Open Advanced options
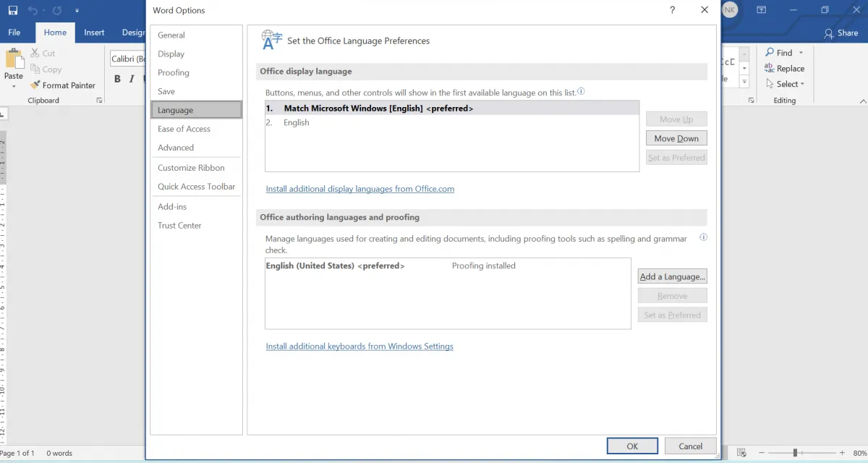Screen dimensions: 868x463 tap(196, 148)
